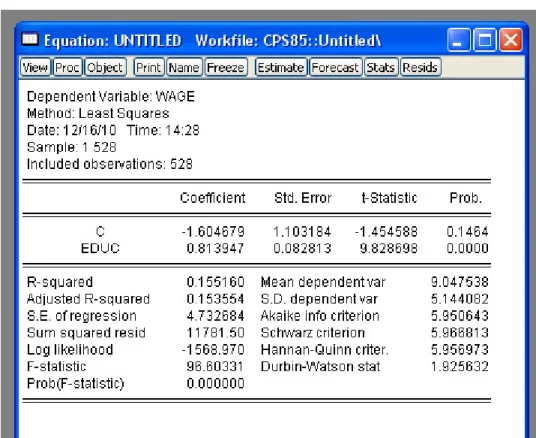Click the F-statistic label
This screenshot has height=438, width=536.
(x=56, y=366)
